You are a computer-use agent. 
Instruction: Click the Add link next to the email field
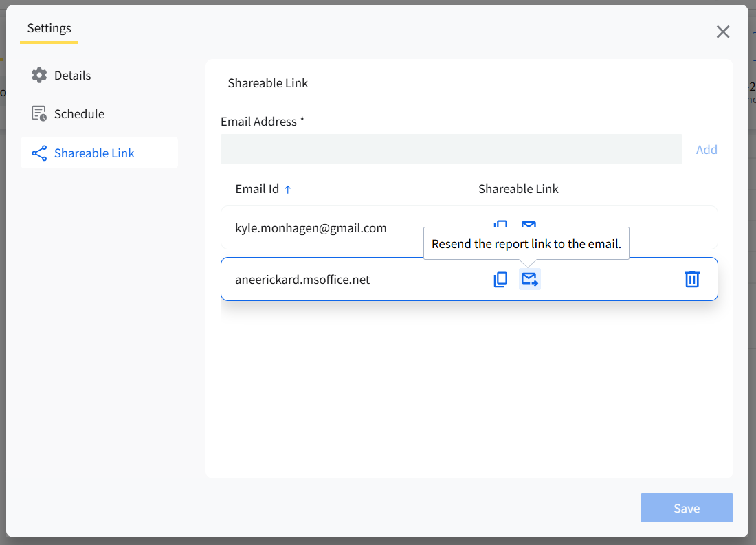707,150
